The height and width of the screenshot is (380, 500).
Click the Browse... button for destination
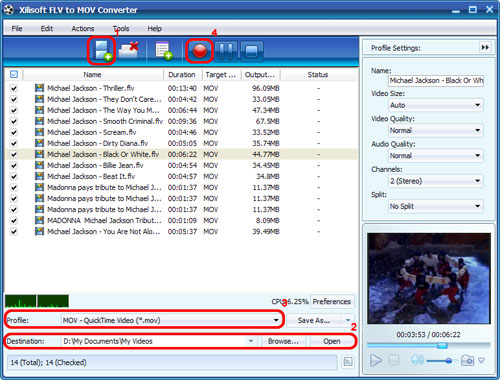(x=283, y=341)
